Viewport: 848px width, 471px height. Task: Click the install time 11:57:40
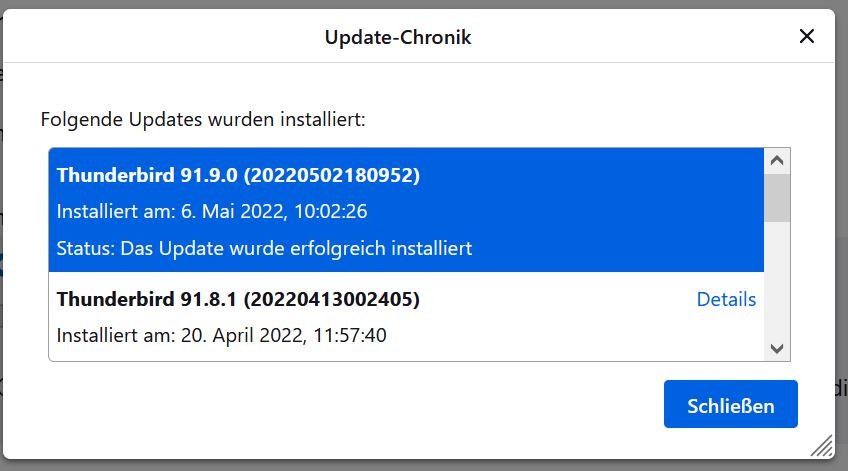tap(350, 335)
